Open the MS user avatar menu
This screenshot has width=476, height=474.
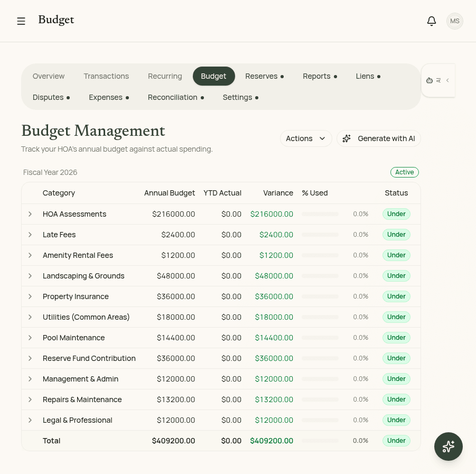(454, 21)
